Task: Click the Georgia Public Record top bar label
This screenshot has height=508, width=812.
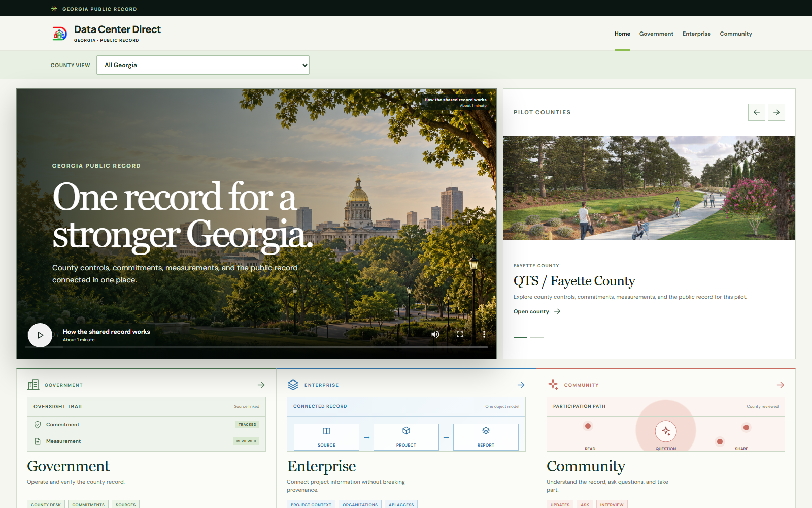Action: tap(99, 9)
